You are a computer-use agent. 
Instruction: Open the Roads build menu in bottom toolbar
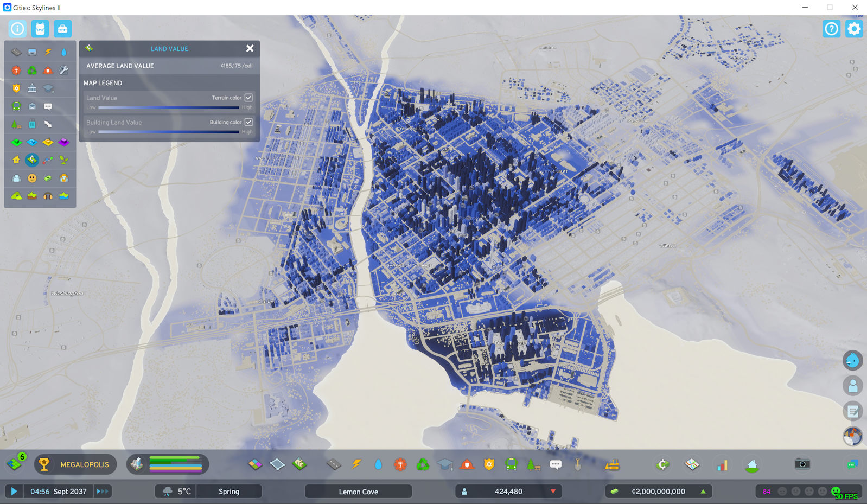coord(334,464)
